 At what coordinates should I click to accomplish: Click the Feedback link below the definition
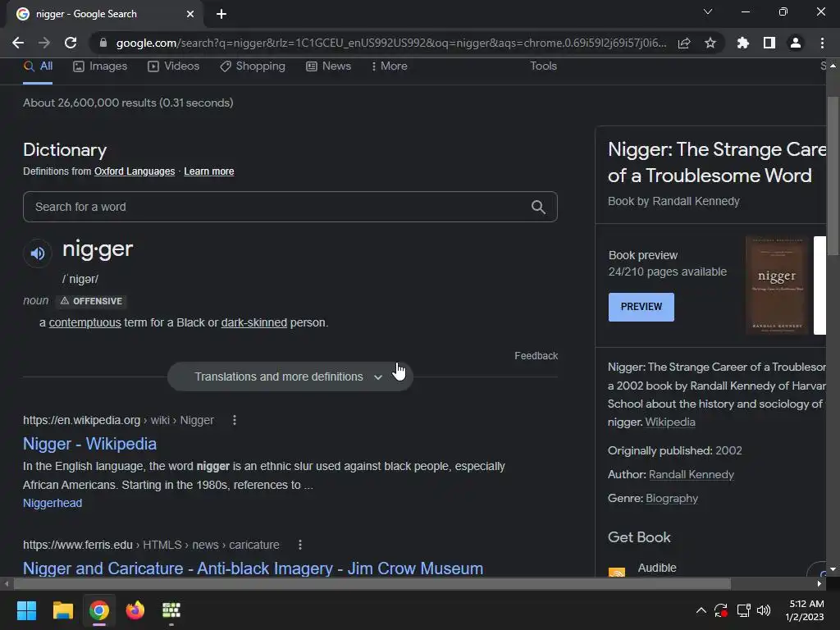[x=536, y=356]
